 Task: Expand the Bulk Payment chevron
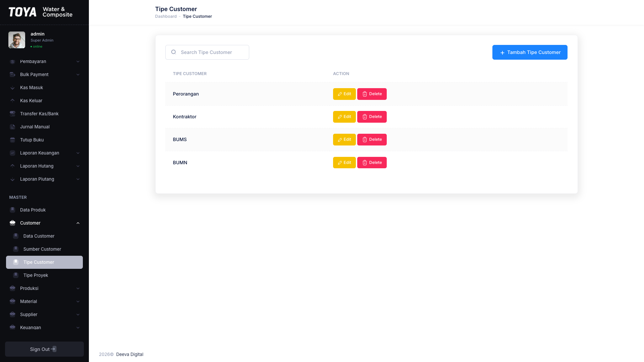(x=78, y=74)
